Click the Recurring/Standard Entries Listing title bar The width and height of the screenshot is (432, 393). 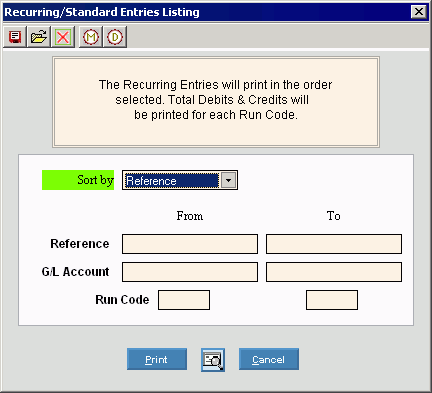207,12
